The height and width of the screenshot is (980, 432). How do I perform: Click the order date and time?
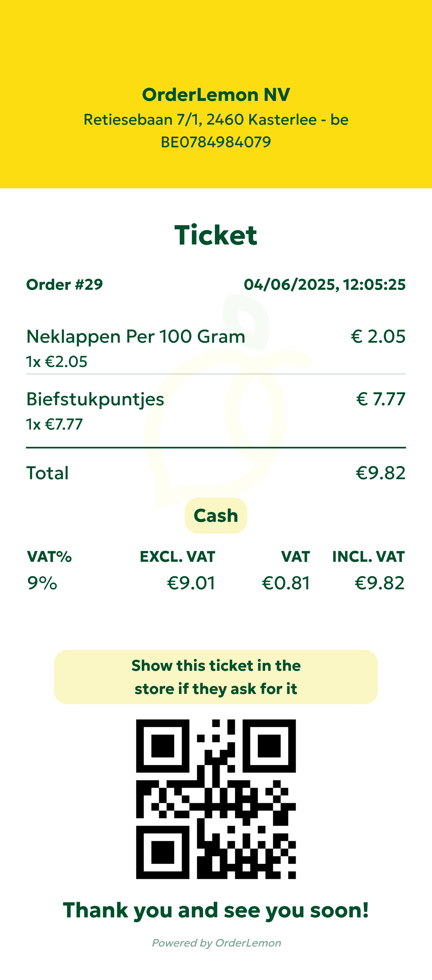coord(325,285)
